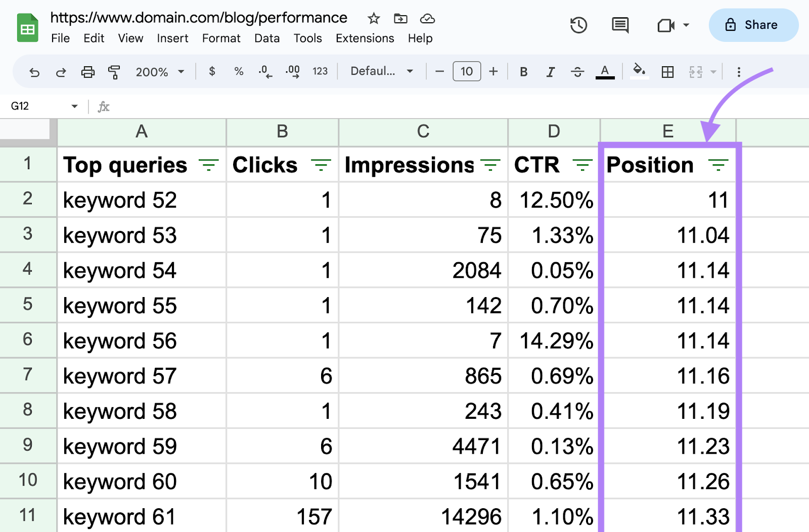The image size is (809, 532).
Task: Open the filter on the Position column
Action: tap(718, 164)
